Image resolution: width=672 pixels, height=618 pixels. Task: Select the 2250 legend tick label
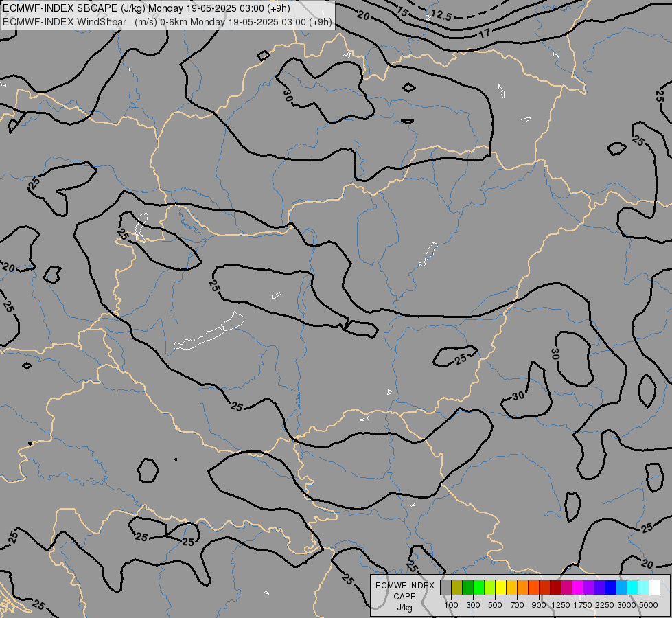click(x=605, y=605)
